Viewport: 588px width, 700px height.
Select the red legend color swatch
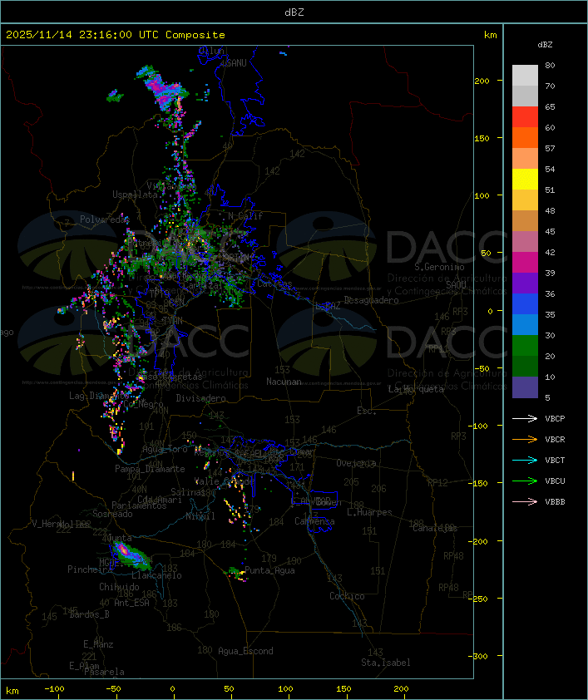(525, 117)
